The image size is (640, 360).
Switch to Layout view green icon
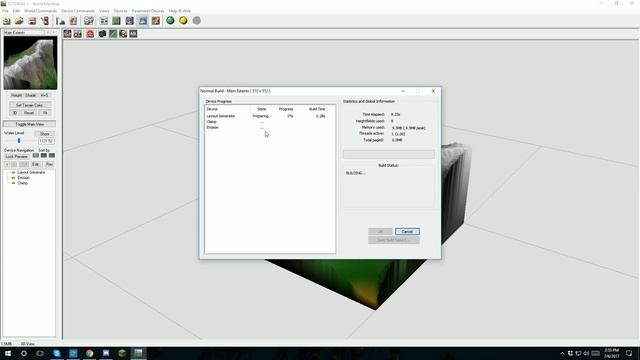tap(117, 21)
